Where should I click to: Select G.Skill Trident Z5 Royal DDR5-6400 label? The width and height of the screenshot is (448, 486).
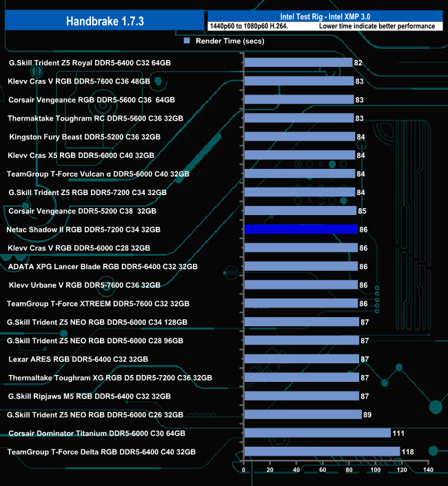click(90, 63)
